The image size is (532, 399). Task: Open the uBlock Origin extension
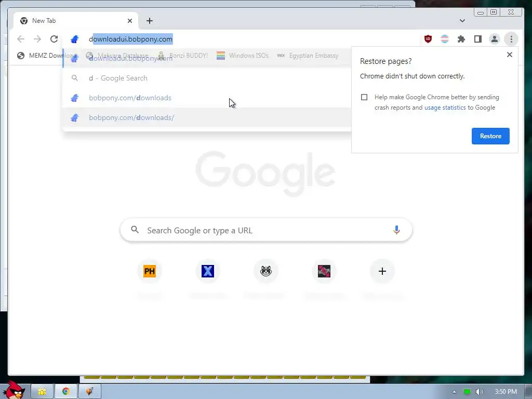pyautogui.click(x=428, y=39)
